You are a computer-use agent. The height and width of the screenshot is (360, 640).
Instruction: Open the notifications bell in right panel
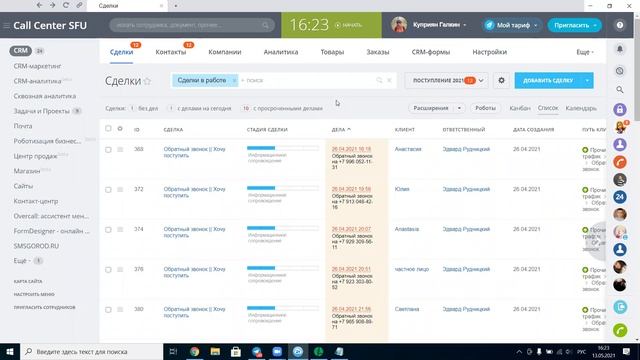coord(620,49)
